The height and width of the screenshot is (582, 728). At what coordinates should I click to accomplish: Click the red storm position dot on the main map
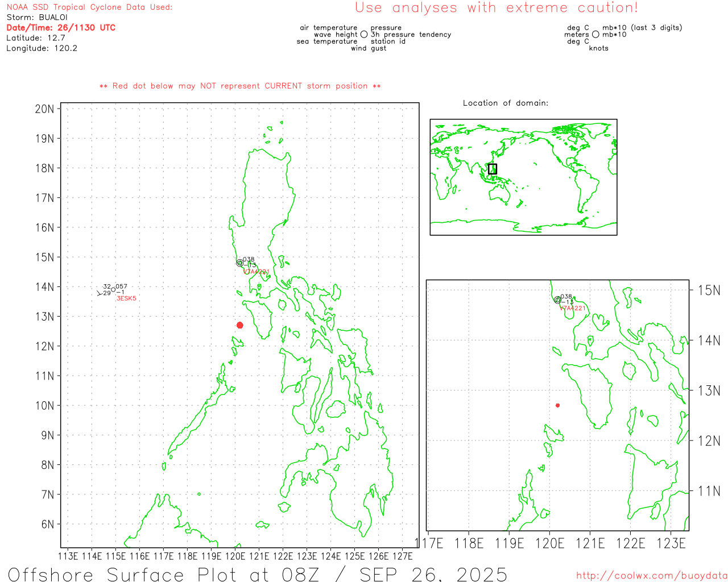[x=240, y=325]
